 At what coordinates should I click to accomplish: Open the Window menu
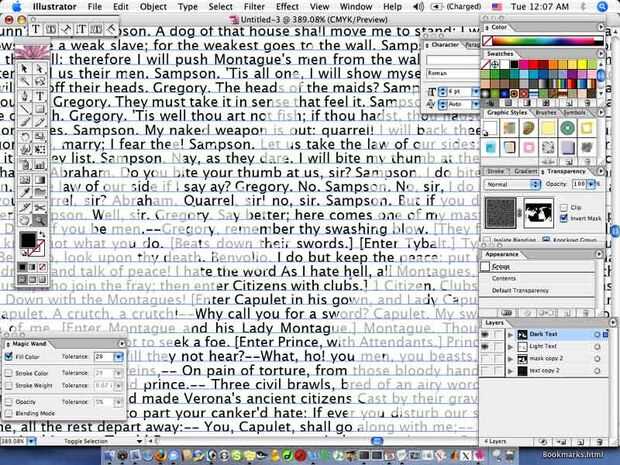coord(356,7)
